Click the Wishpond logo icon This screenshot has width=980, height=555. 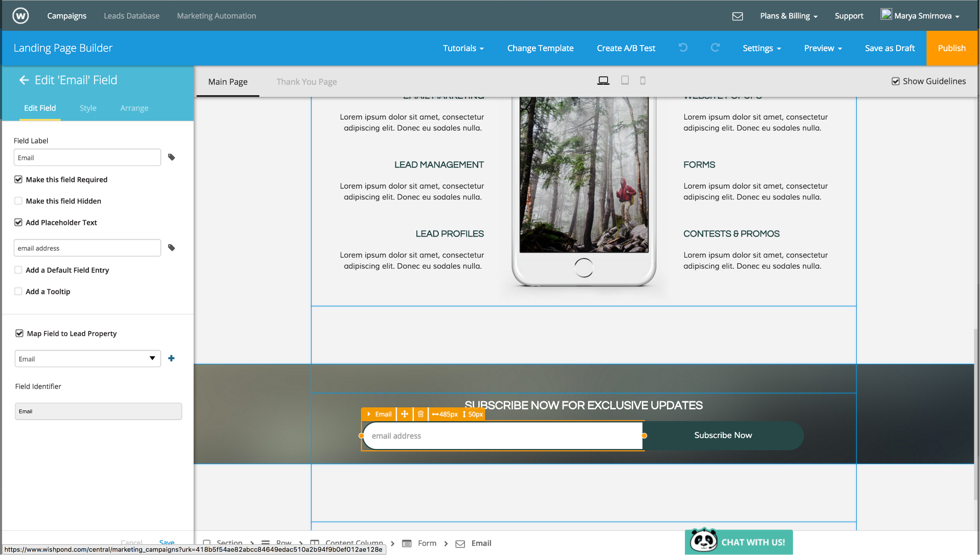(x=20, y=16)
